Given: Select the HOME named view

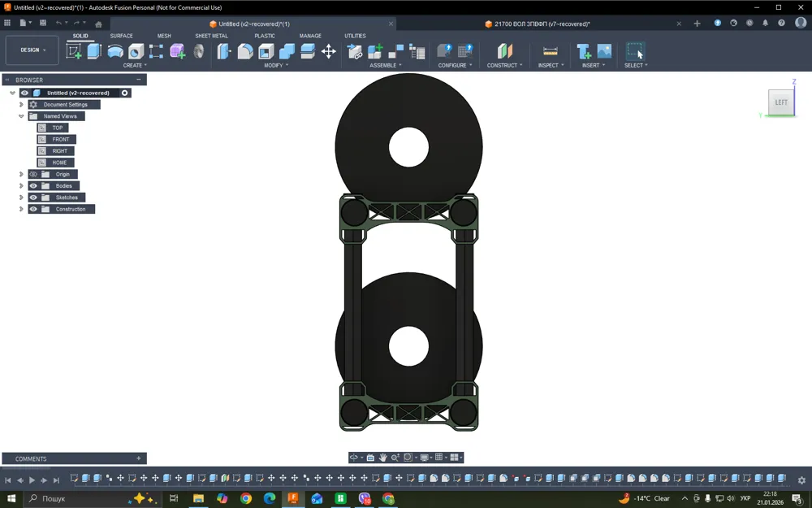Looking at the screenshot, I should 55,163.
